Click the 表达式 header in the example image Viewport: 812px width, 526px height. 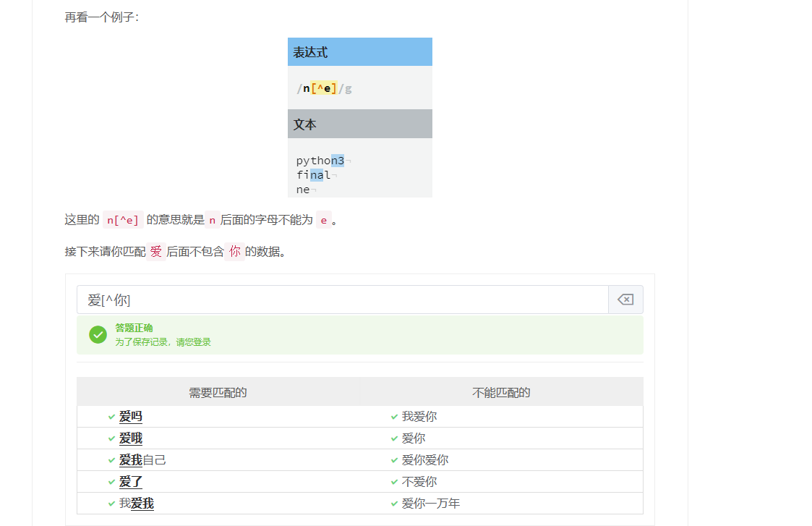point(310,52)
